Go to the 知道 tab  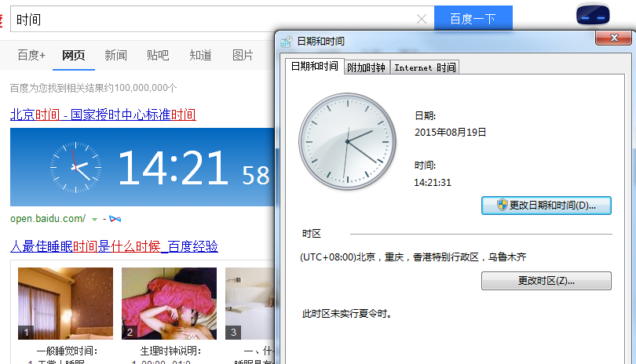[x=200, y=55]
